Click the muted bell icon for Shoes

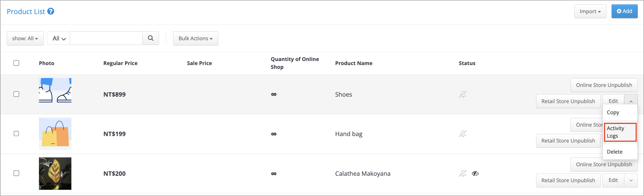click(x=463, y=94)
